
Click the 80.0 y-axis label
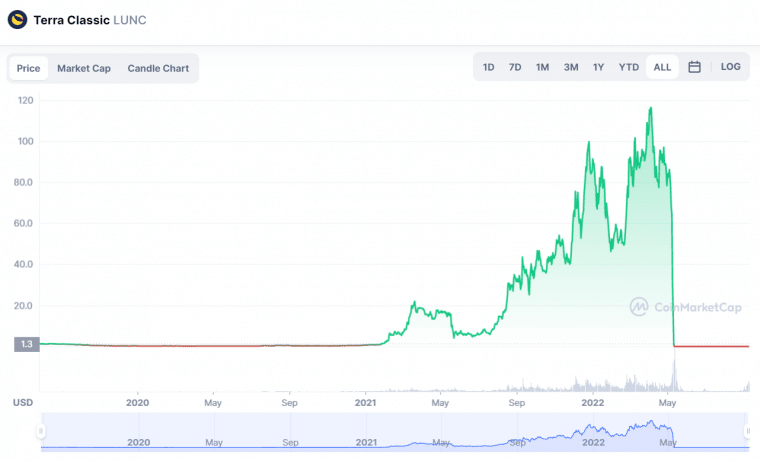pos(23,182)
